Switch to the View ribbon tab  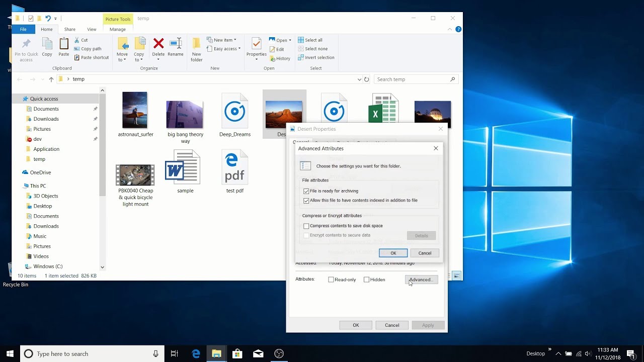click(x=92, y=29)
